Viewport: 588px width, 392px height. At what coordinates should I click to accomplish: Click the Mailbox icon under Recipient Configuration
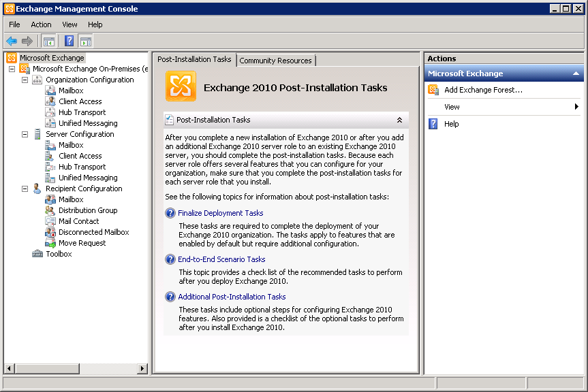[50, 199]
